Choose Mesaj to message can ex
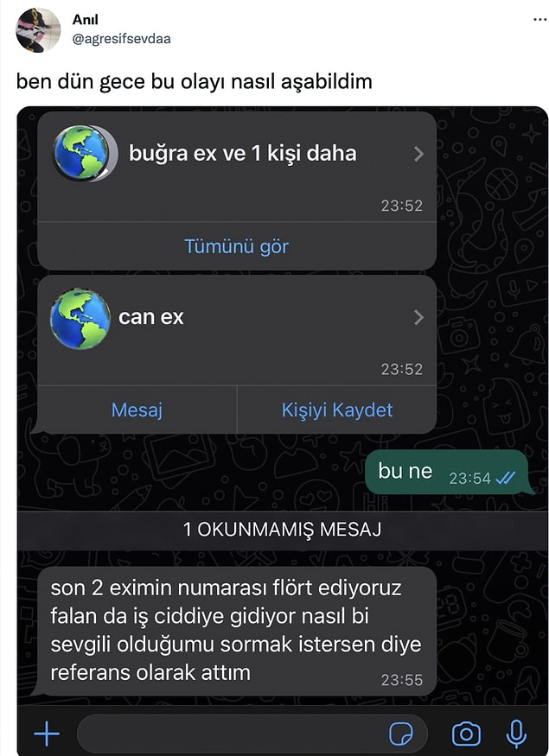The width and height of the screenshot is (549, 756). click(x=137, y=410)
